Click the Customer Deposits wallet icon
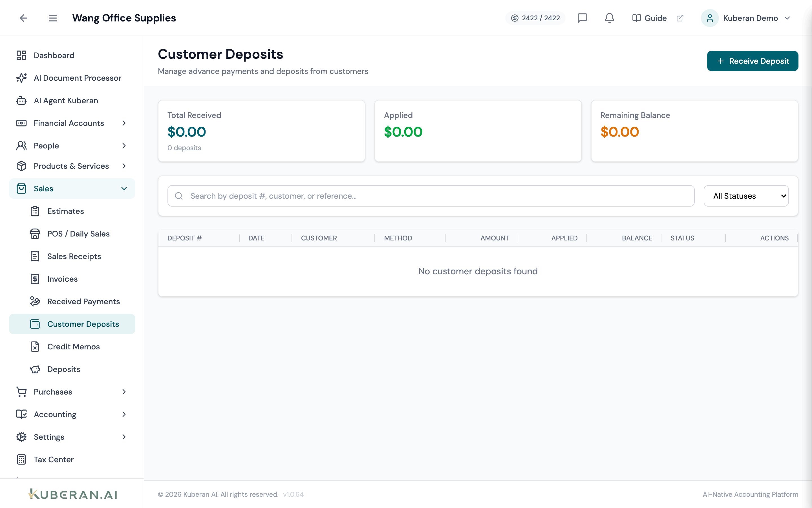This screenshot has height=508, width=812. click(35, 324)
